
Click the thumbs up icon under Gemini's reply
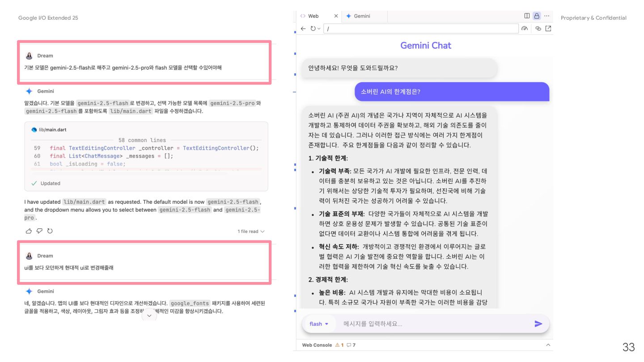click(29, 231)
